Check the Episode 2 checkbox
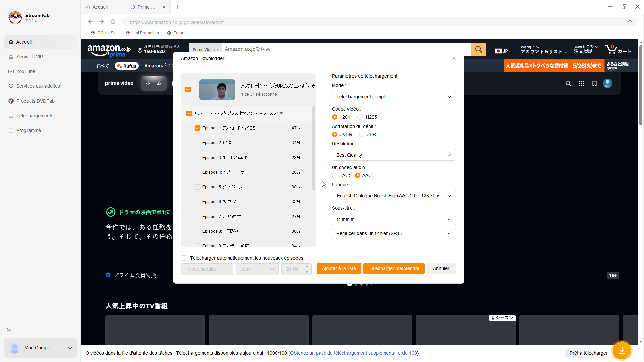644x362 pixels. [197, 143]
